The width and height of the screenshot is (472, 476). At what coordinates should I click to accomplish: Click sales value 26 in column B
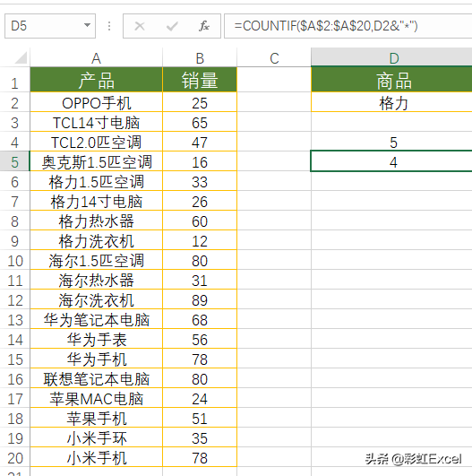point(200,202)
